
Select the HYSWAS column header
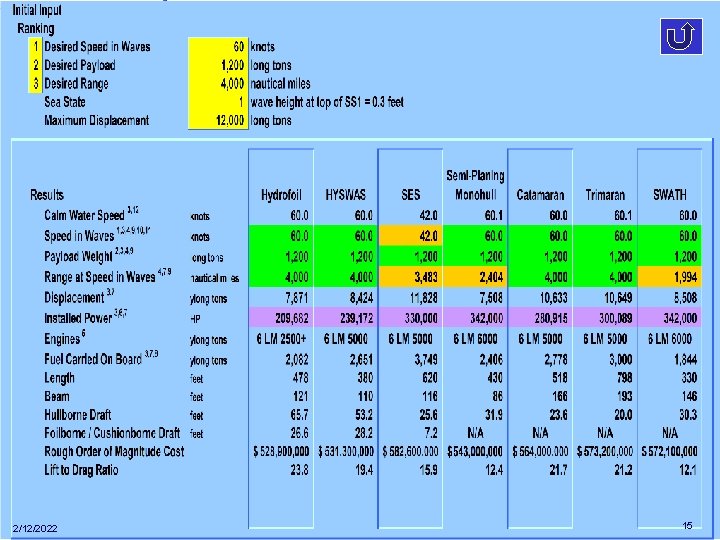[x=346, y=195]
